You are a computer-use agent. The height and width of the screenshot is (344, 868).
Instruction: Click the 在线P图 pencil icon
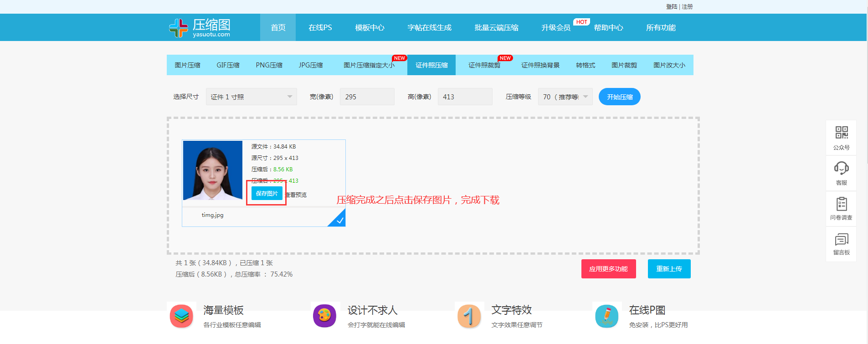click(606, 316)
